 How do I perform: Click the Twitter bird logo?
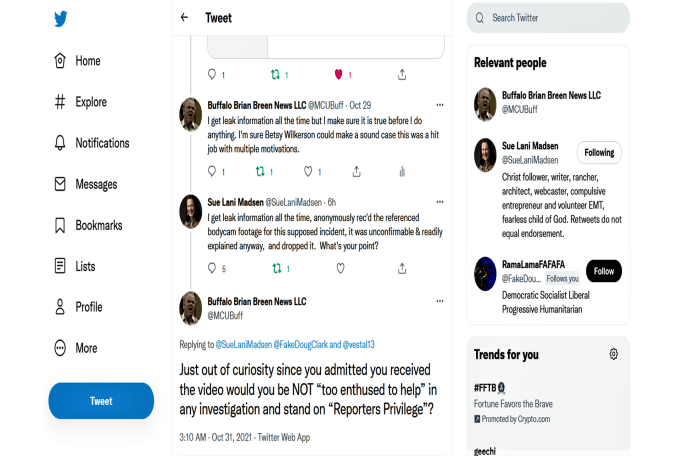pyautogui.click(x=61, y=19)
